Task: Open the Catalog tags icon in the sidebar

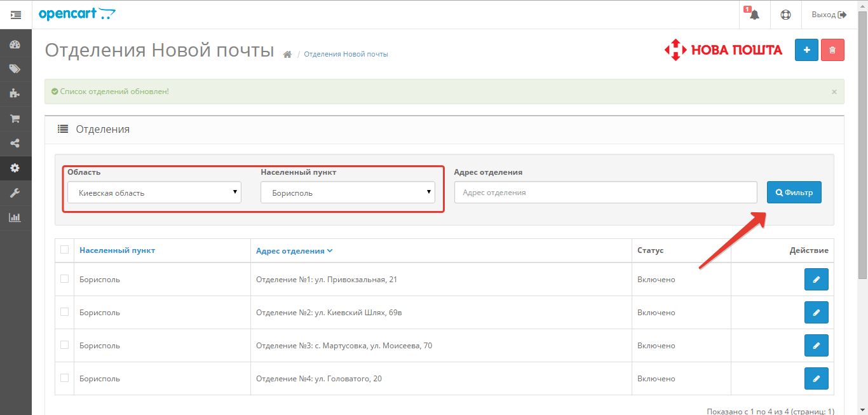Action: click(15, 69)
